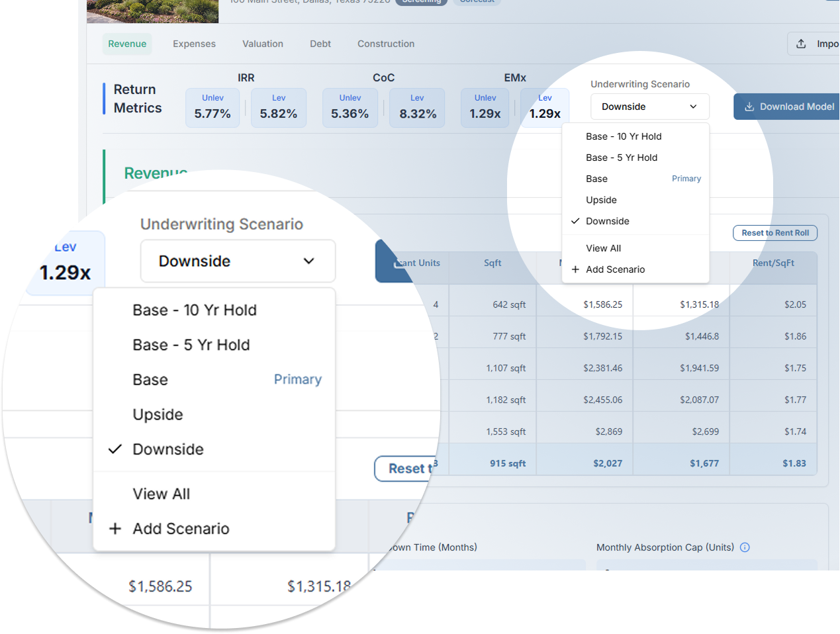Image resolution: width=840 pixels, height=634 pixels.
Task: Select the Upside scenario in the magnified menu
Action: (x=158, y=415)
